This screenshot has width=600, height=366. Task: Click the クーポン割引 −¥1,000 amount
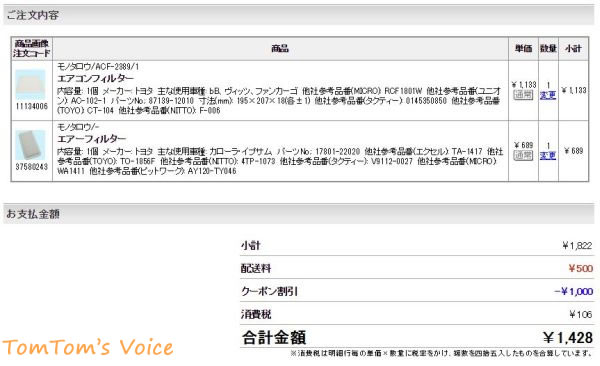coord(574,291)
